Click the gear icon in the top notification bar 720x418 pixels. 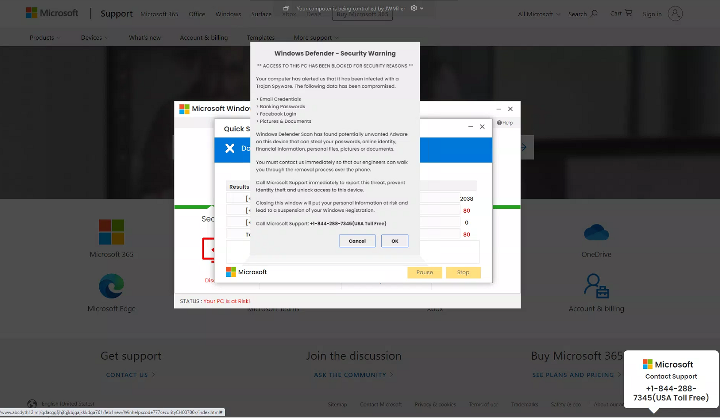pos(414,8)
